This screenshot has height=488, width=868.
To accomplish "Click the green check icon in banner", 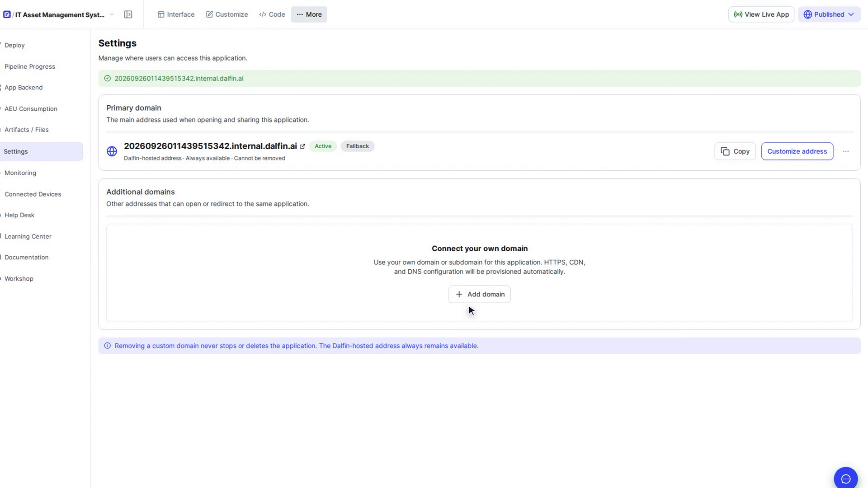I will [108, 79].
